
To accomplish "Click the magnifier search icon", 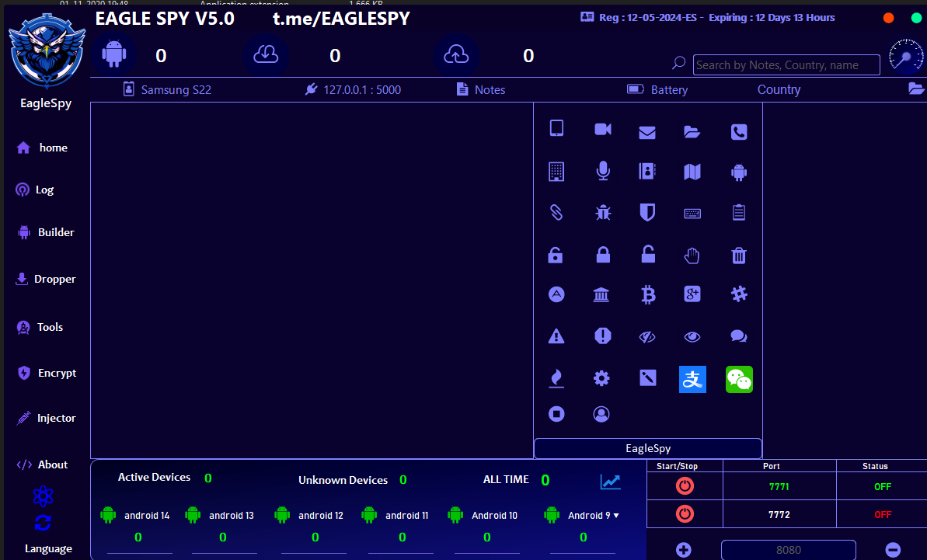I will tap(678, 63).
